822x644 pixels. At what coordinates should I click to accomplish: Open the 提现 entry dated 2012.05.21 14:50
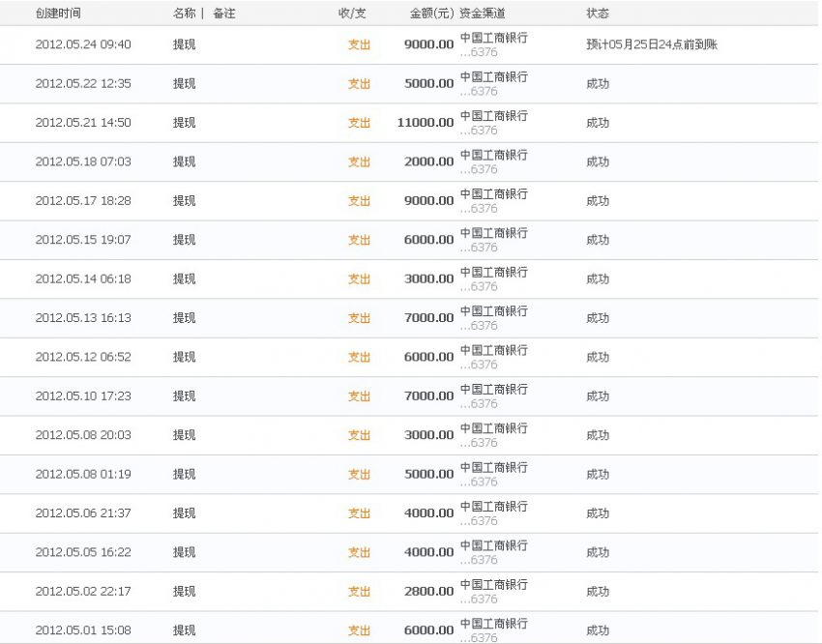(x=184, y=123)
